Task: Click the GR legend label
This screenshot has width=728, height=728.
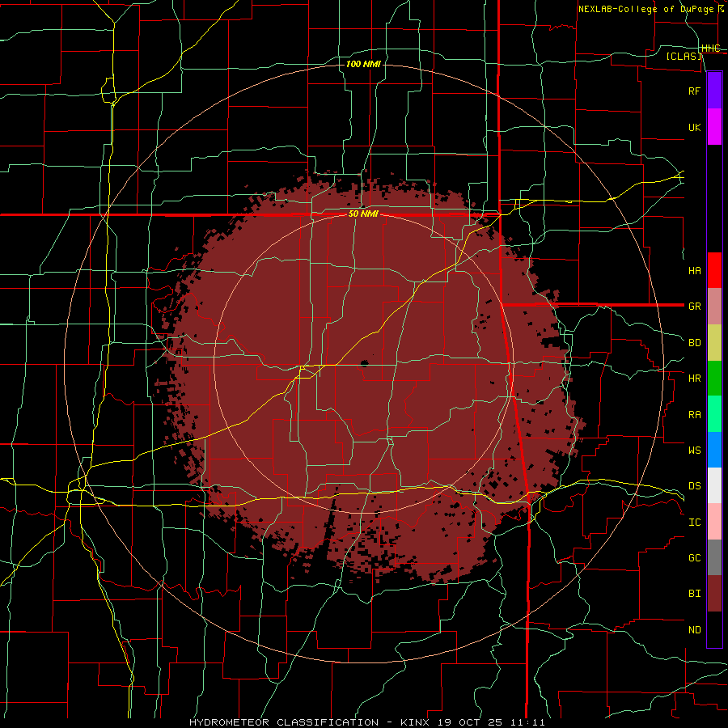Action: [694, 307]
